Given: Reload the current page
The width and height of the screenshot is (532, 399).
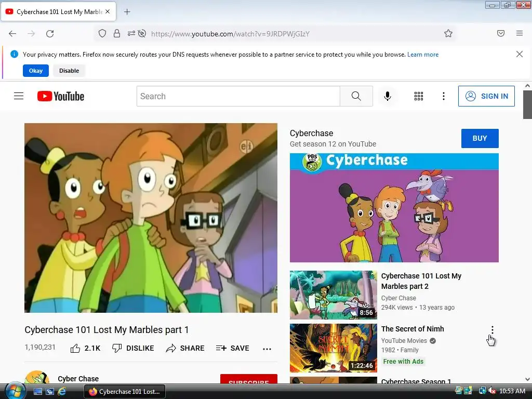Looking at the screenshot, I should pos(50,34).
